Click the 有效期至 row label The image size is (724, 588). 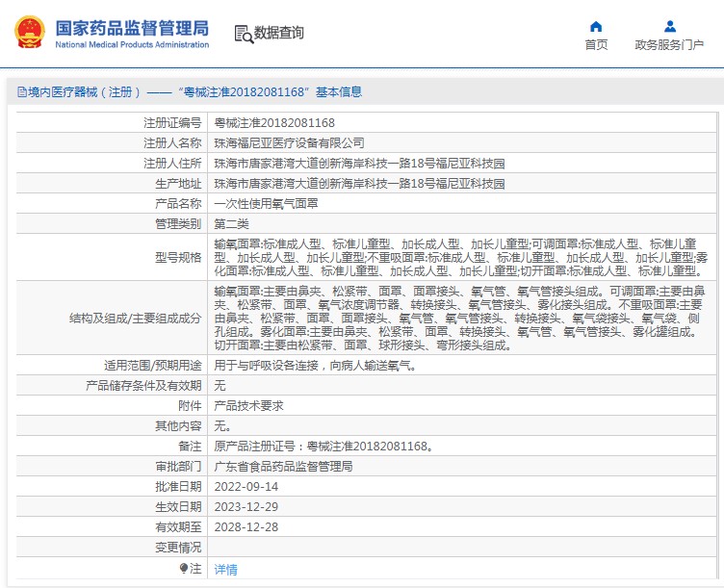(x=178, y=527)
